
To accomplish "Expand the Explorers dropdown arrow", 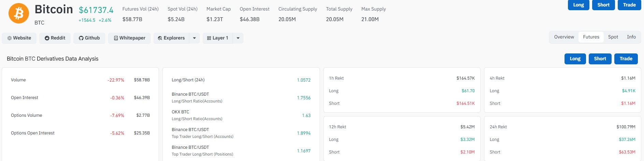I will 194,38.
